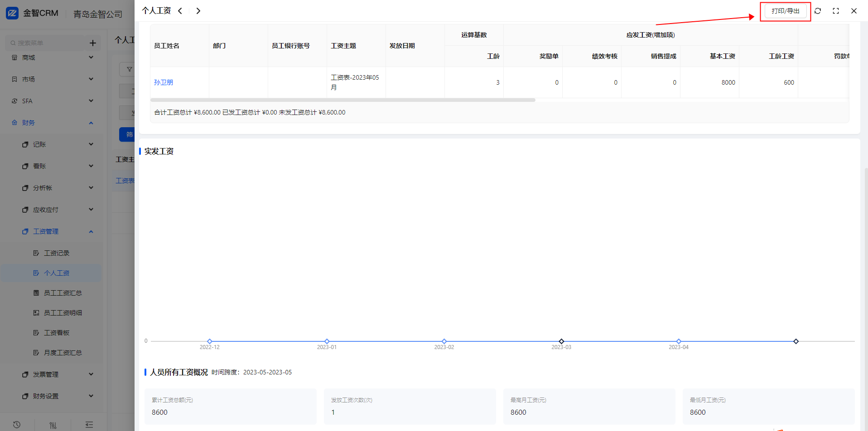Click 最低月工资 card

(769, 406)
